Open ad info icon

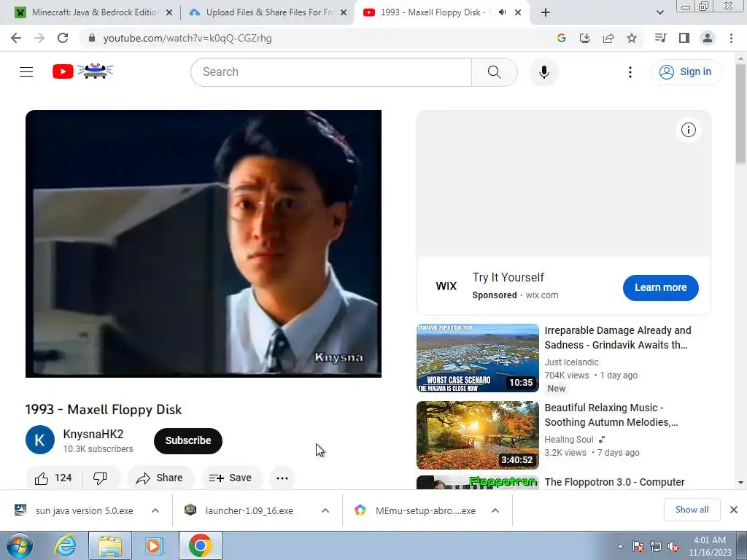689,130
